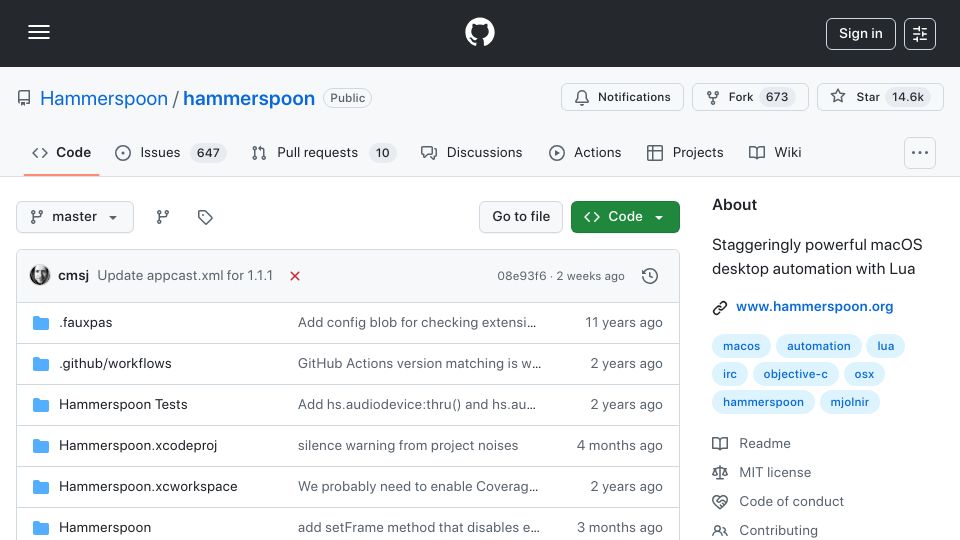The width and height of the screenshot is (960, 540).
Task: Open the .fauxpas folder
Action: pyautogui.click(x=86, y=323)
